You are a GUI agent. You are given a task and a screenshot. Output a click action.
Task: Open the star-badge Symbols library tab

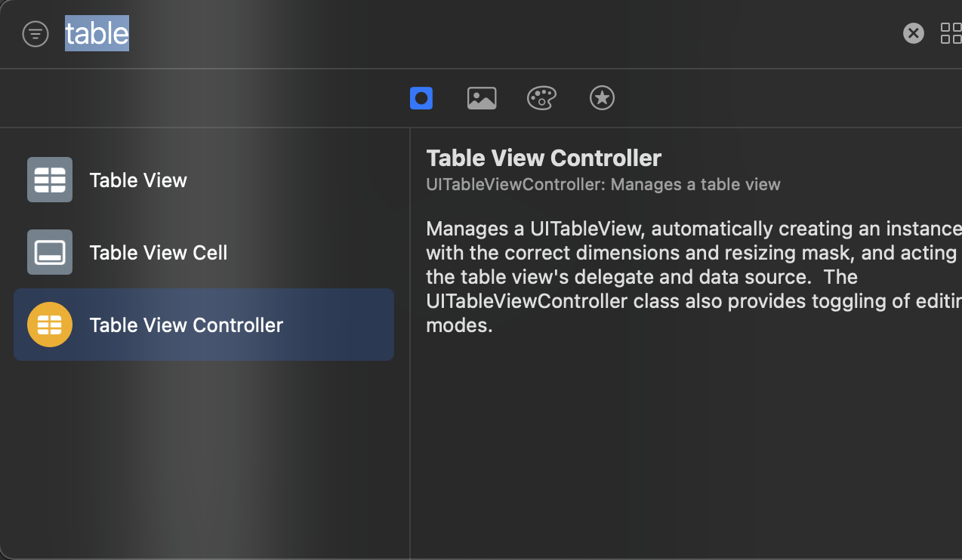click(602, 98)
